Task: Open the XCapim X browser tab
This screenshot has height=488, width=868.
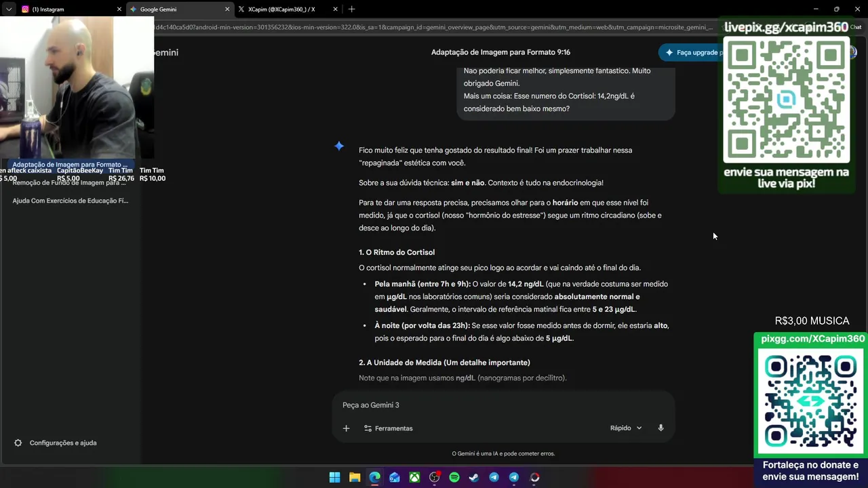Action: pos(288,9)
